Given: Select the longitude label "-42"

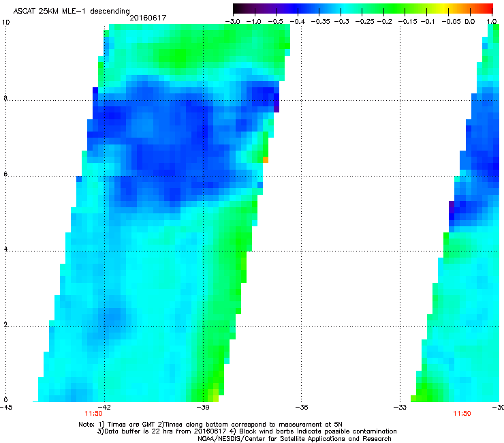Looking at the screenshot, I should coord(104,408).
